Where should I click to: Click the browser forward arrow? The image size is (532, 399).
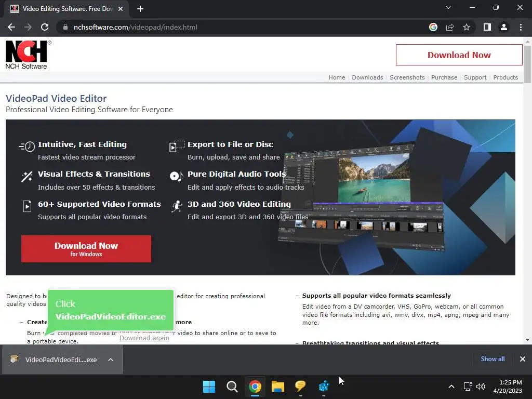coord(28,27)
